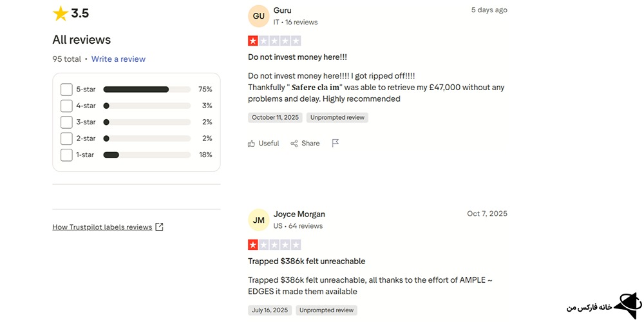Click the October 11, 2025 date tag
This screenshot has width=644, height=322.
276,118
